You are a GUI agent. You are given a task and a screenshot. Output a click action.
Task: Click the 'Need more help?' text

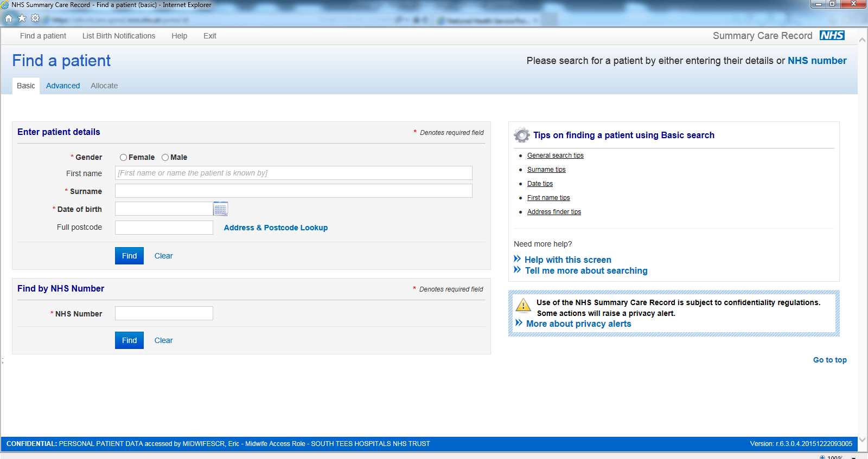[542, 244]
